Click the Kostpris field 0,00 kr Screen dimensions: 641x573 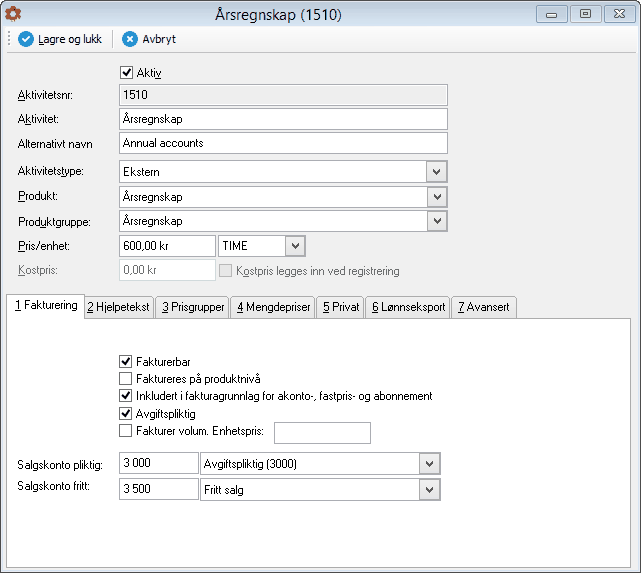(x=167, y=270)
